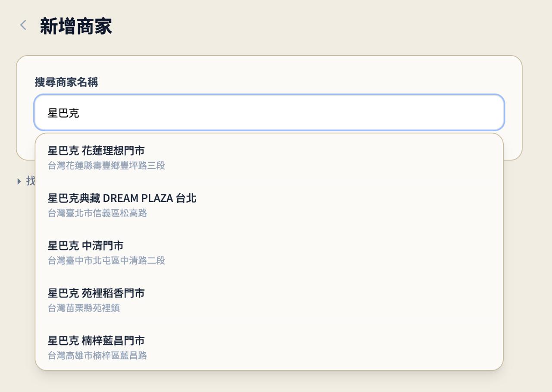Go back using the left chevron icon
The image size is (552, 392).
[x=23, y=25]
